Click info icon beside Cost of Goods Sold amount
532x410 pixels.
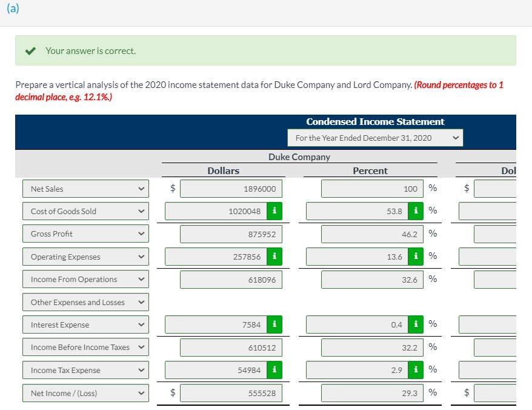click(x=274, y=211)
